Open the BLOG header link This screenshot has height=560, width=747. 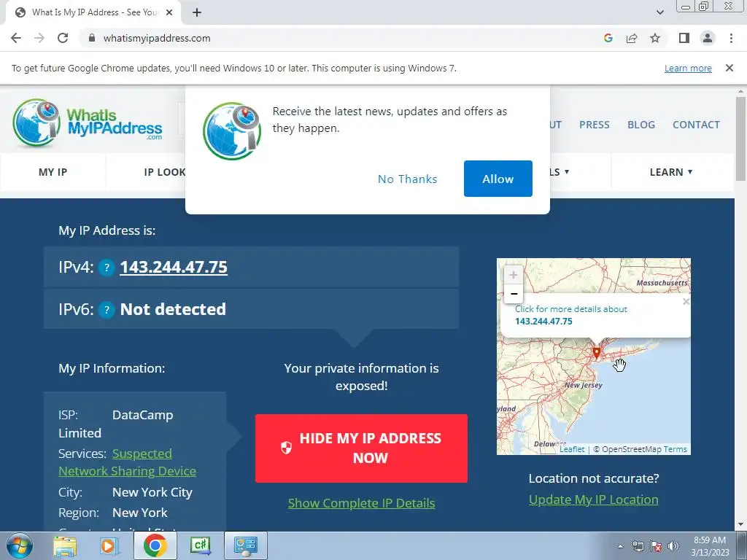tap(640, 125)
